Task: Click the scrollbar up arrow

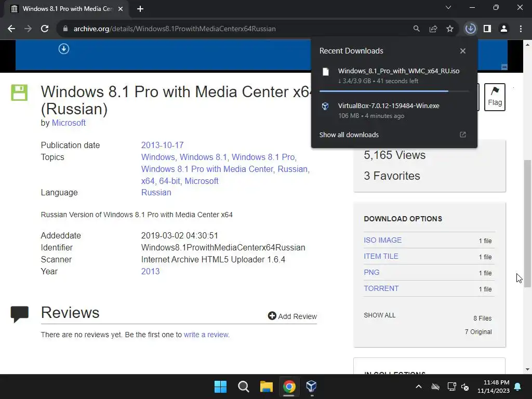Action: point(527,45)
